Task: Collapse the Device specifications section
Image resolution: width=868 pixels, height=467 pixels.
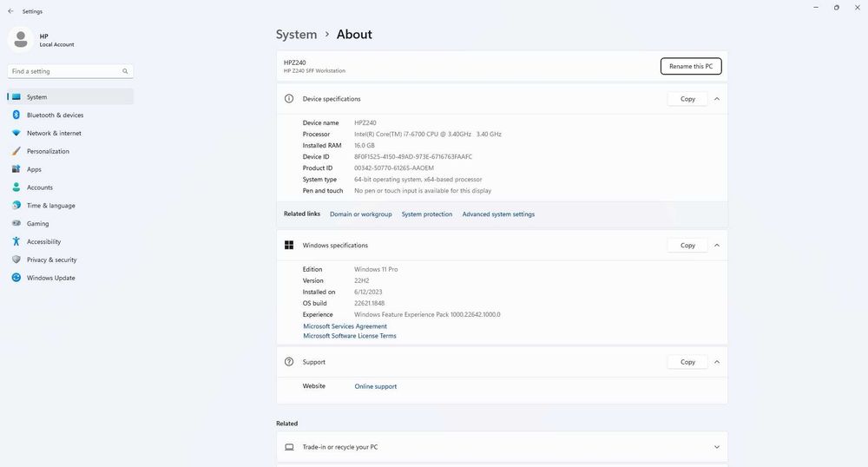Action: pyautogui.click(x=717, y=99)
